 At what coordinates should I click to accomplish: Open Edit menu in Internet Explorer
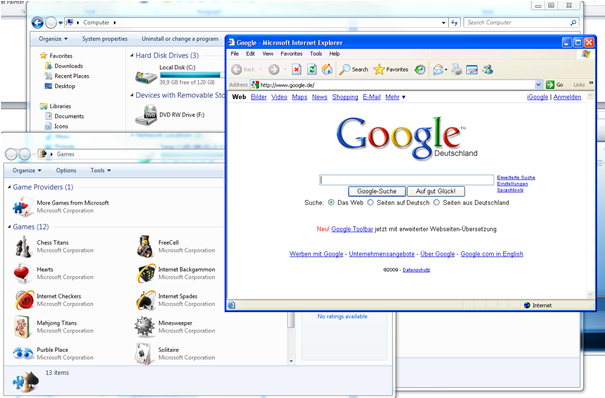[x=250, y=54]
